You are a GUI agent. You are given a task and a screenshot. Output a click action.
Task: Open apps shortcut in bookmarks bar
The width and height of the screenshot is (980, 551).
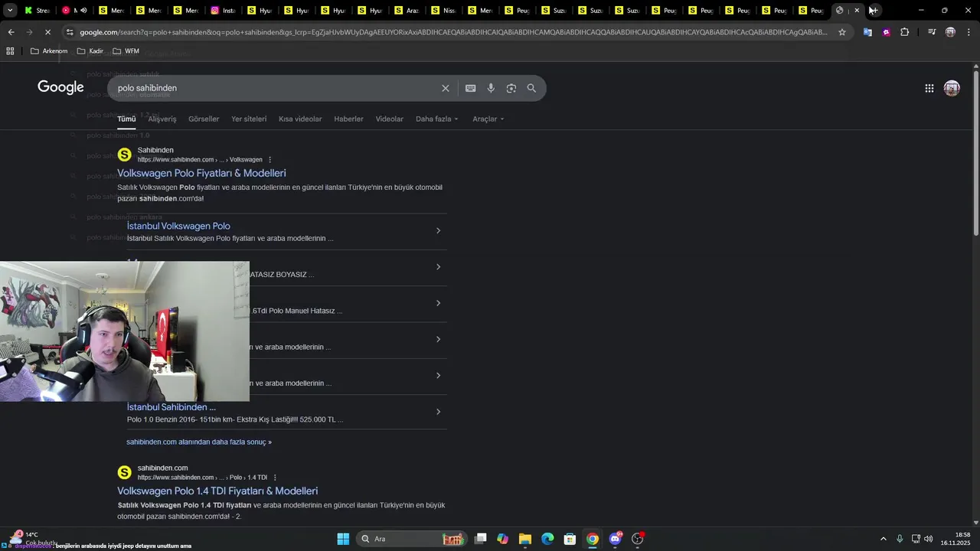10,51
